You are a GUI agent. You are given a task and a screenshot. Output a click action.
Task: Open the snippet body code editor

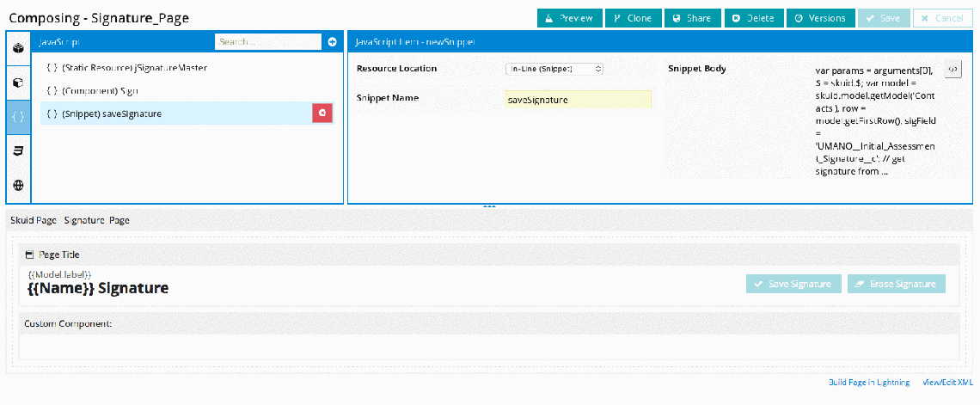pyautogui.click(x=952, y=69)
